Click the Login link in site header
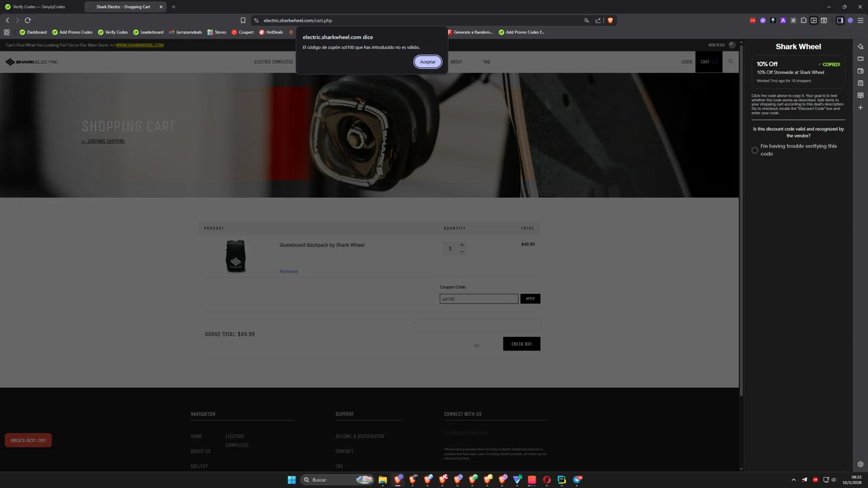 [x=686, y=62]
